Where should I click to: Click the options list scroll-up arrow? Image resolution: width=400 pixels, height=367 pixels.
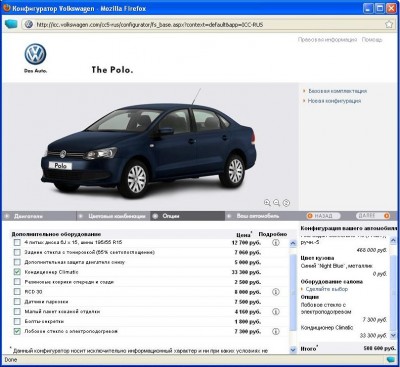293,243
